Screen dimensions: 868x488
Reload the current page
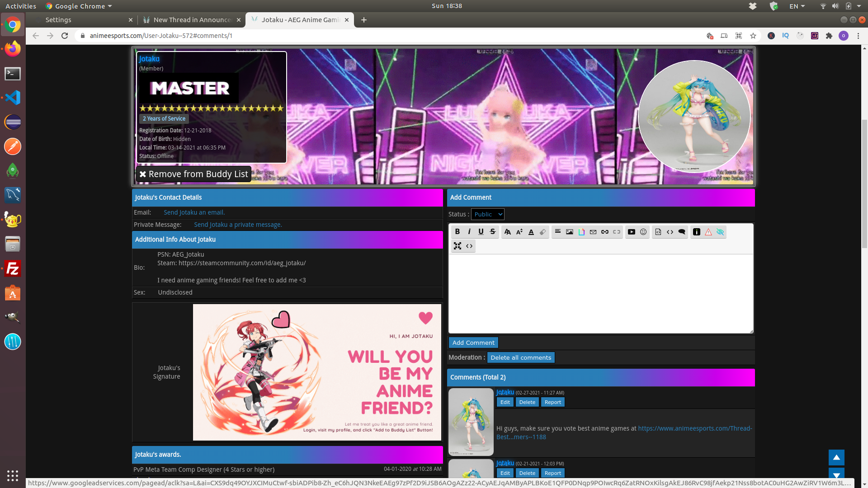[x=65, y=36]
